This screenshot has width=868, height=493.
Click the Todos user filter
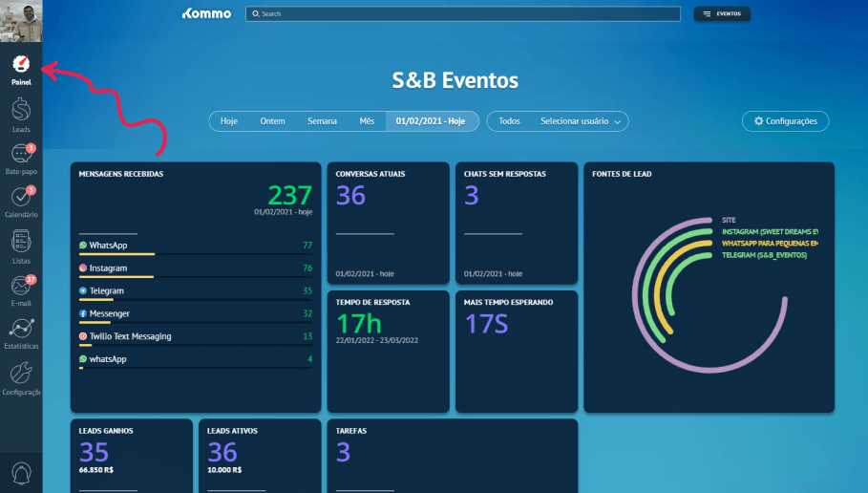pyautogui.click(x=509, y=121)
